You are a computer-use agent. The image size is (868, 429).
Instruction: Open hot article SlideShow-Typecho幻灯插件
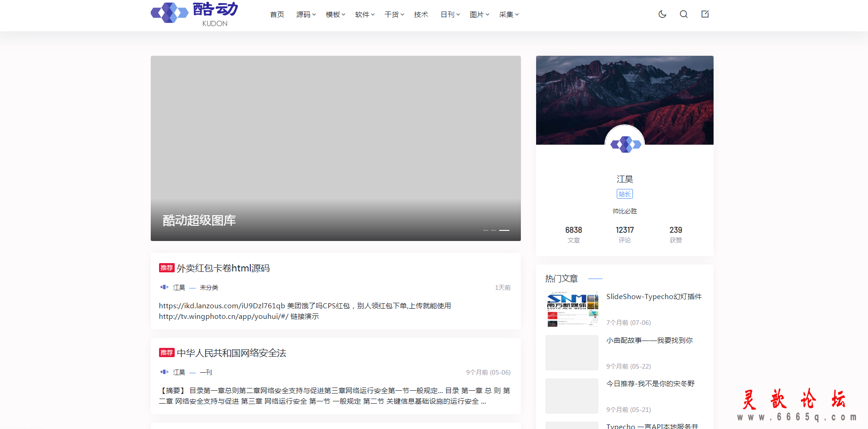coord(654,297)
